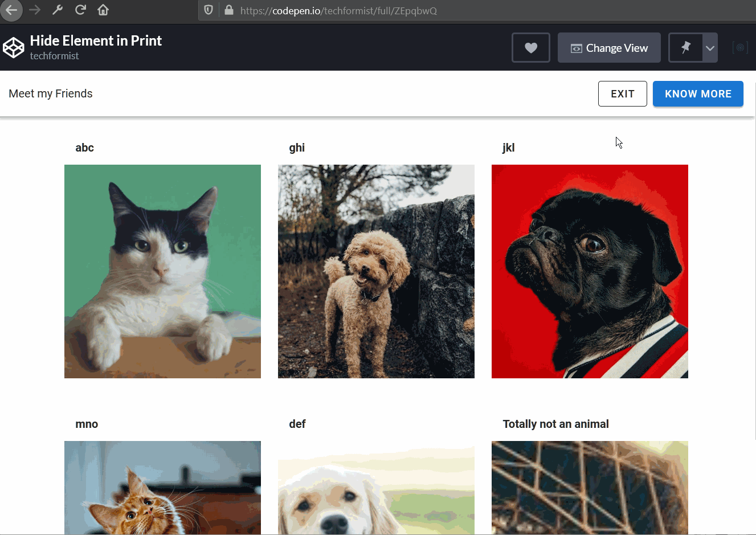The height and width of the screenshot is (535, 756).
Task: Click the forward navigation arrow
Action: pos(34,10)
